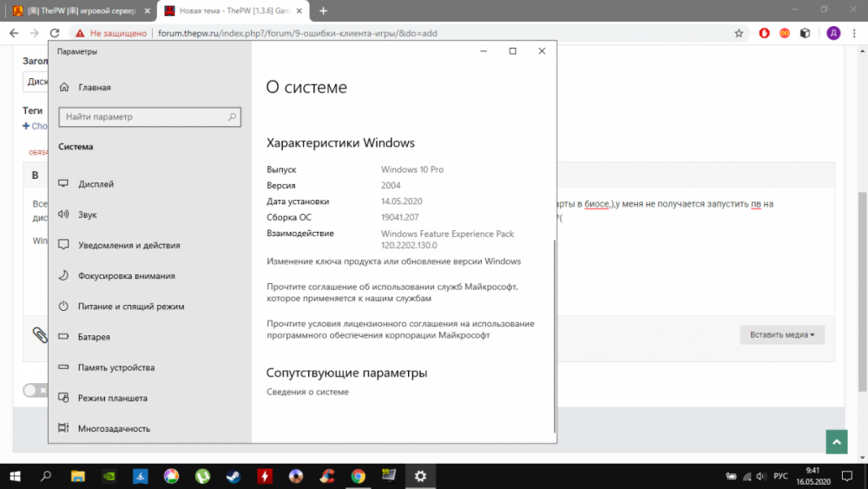Open the Chrome three-dot menu
The width and height of the screenshot is (868, 489).
tap(854, 33)
